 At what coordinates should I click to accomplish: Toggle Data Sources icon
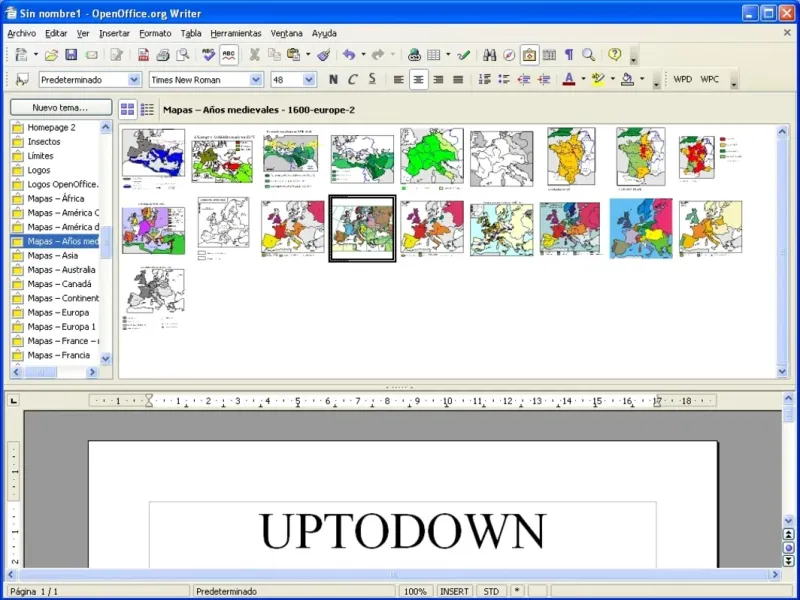click(x=549, y=55)
